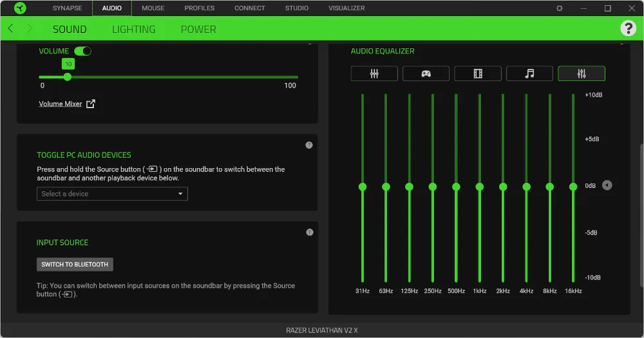Go back with the left arrow
The width and height of the screenshot is (644, 338).
(11, 28)
